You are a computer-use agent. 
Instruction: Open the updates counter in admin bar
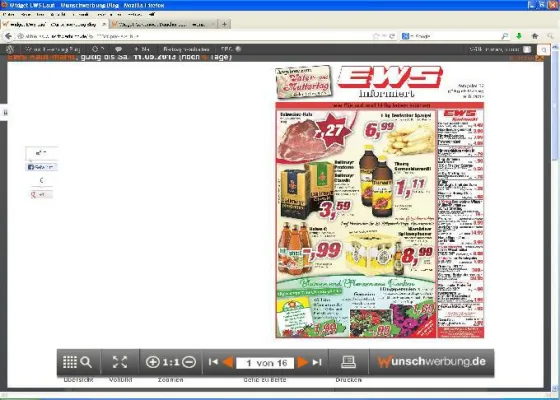(98, 49)
